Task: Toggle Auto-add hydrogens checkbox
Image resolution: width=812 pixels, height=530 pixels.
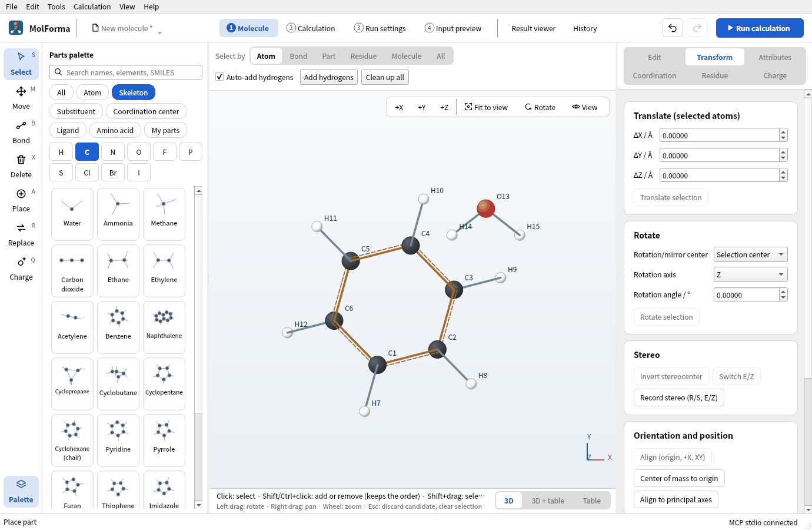Action: (219, 77)
